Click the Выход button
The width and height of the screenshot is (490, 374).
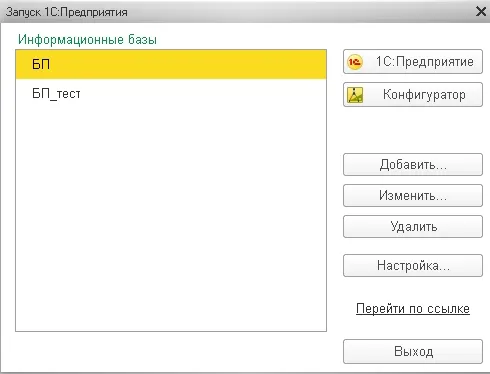pyautogui.click(x=413, y=351)
